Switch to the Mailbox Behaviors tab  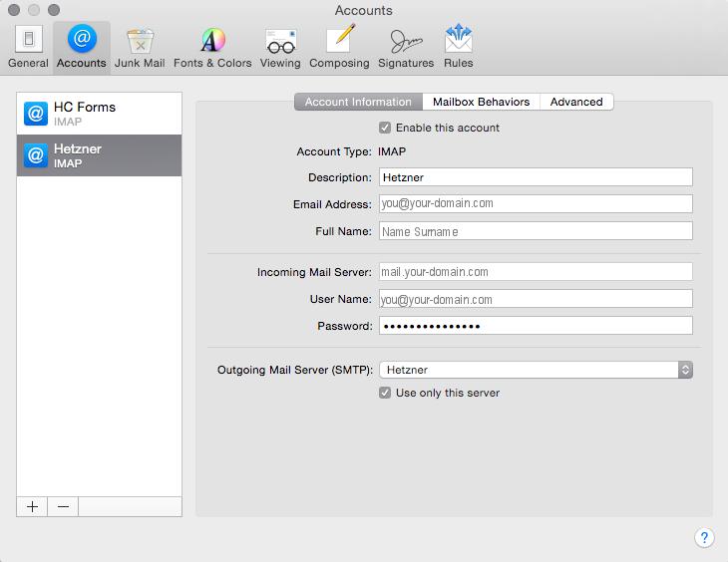click(481, 102)
